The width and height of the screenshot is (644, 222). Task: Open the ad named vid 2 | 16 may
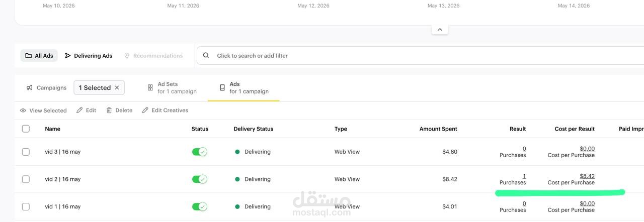click(62, 179)
